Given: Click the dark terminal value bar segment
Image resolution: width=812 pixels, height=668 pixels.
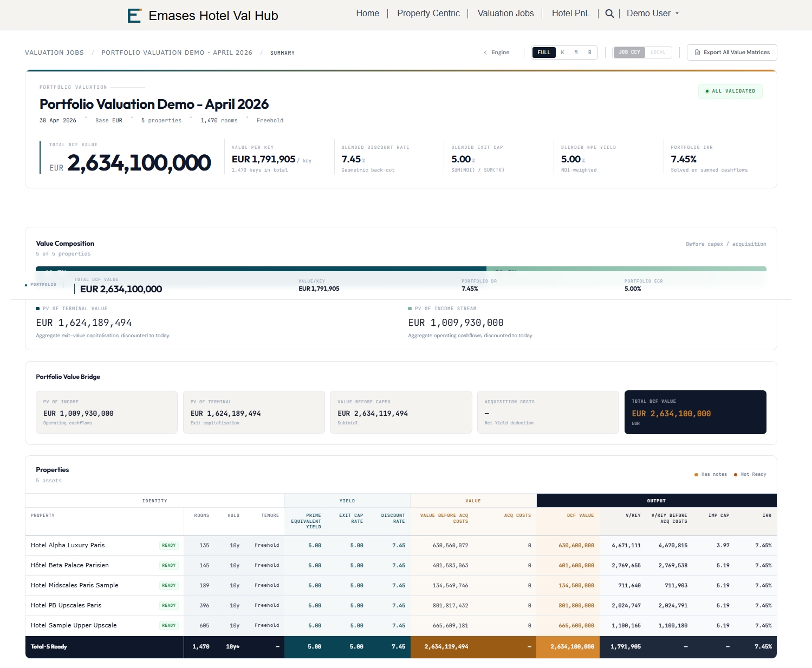Looking at the screenshot, I should (x=261, y=268).
